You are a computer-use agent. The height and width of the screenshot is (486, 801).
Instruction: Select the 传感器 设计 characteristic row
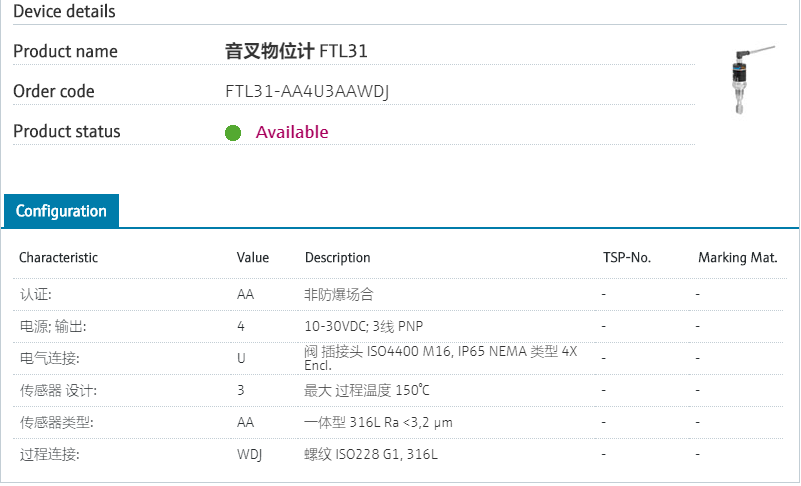click(58, 391)
